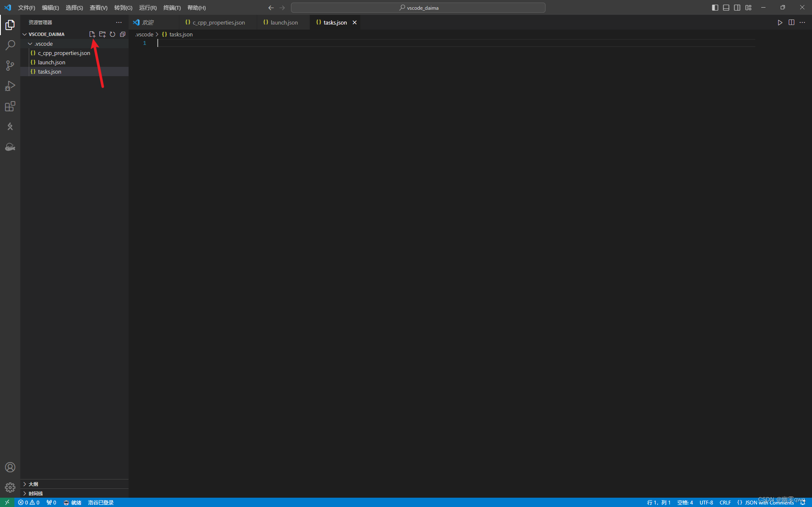Open the remote window indicator in status bar
Viewport: 812px width, 507px height.
[7, 502]
